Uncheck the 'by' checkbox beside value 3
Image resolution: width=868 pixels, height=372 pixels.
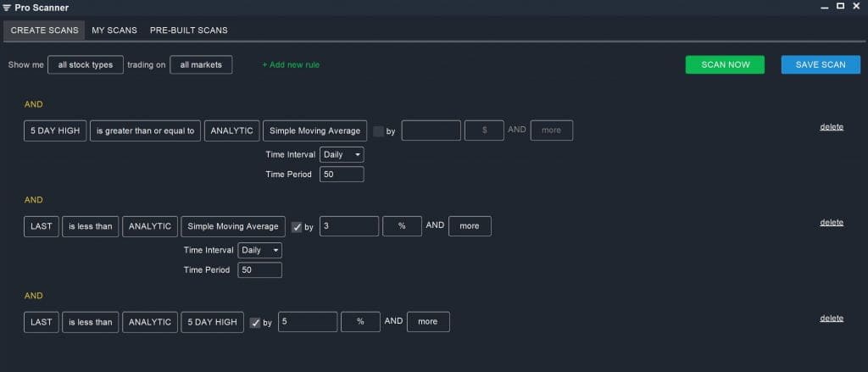click(297, 227)
